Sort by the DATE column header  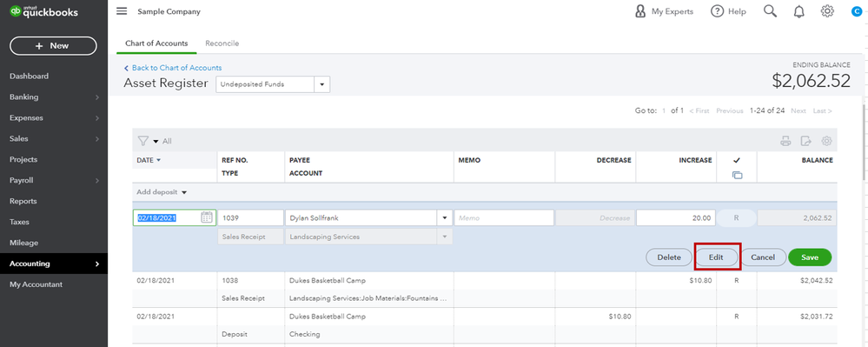click(149, 160)
